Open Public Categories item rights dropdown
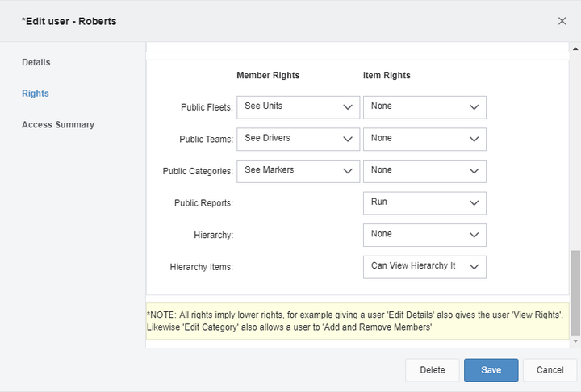This screenshot has width=581, height=392. pos(424,171)
